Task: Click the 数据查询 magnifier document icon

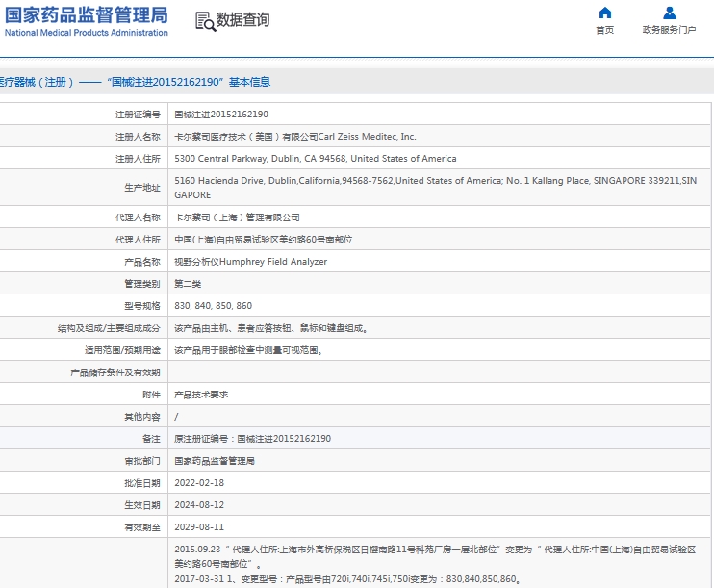Action: (x=204, y=21)
